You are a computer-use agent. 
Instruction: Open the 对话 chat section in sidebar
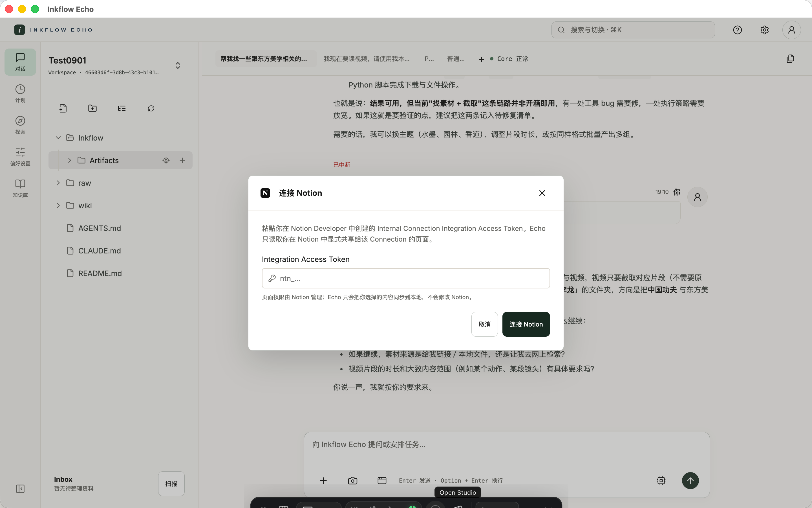tap(20, 62)
